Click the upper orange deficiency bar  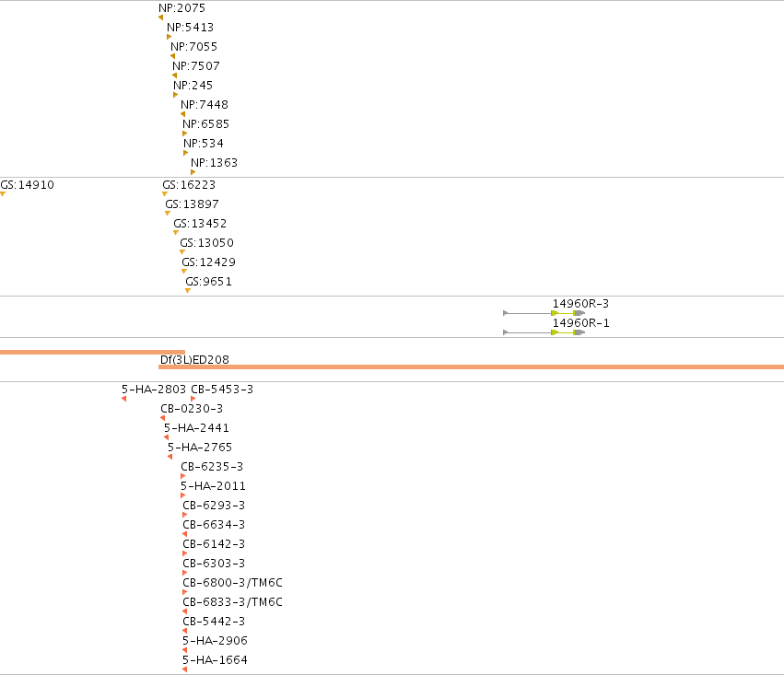[92, 353]
